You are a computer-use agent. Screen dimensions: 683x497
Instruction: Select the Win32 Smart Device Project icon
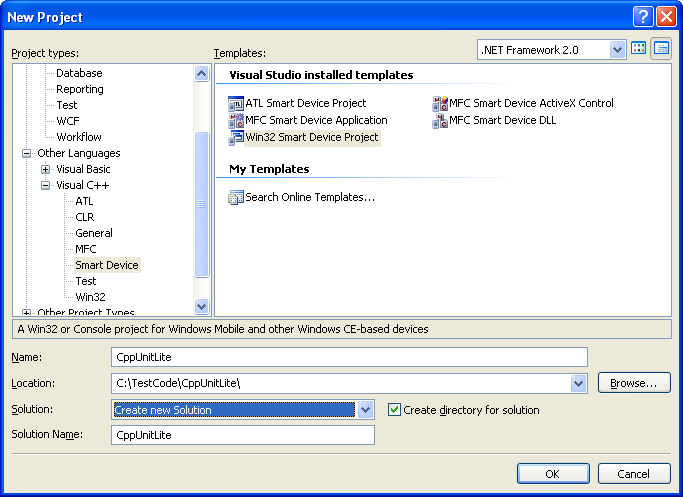[x=236, y=138]
